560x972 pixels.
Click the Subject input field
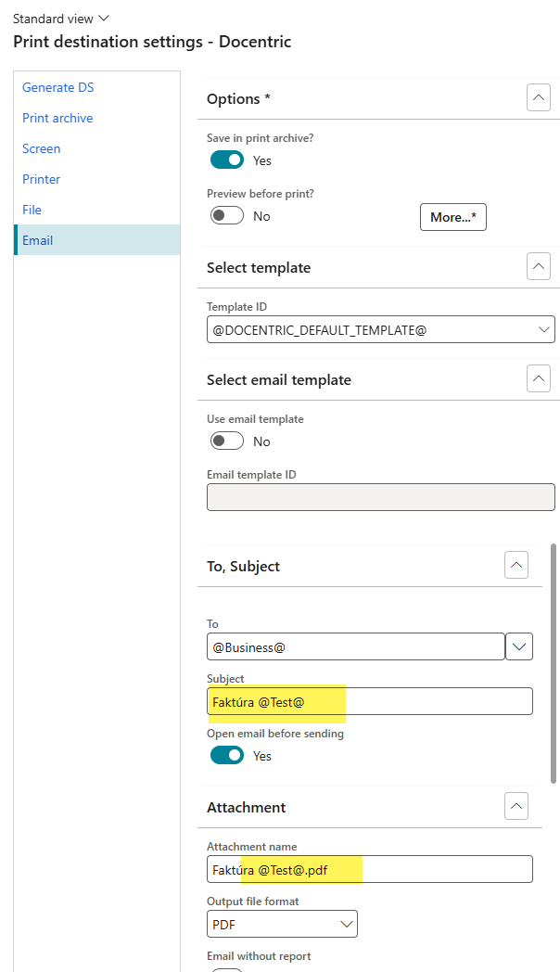[x=436, y=701]
